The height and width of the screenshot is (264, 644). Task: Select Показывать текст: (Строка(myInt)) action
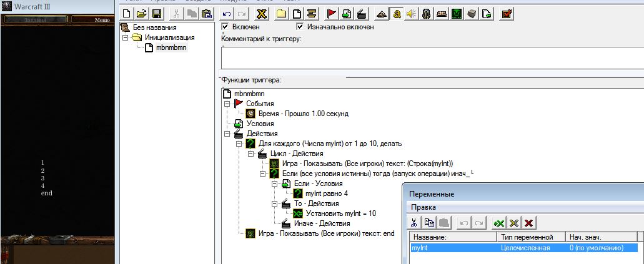(367, 164)
